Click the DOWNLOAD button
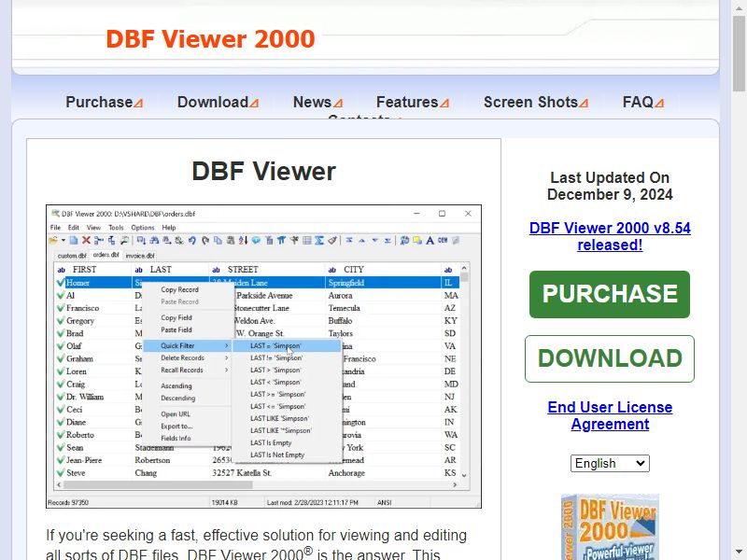Viewport: 747px width, 560px height. coord(610,358)
